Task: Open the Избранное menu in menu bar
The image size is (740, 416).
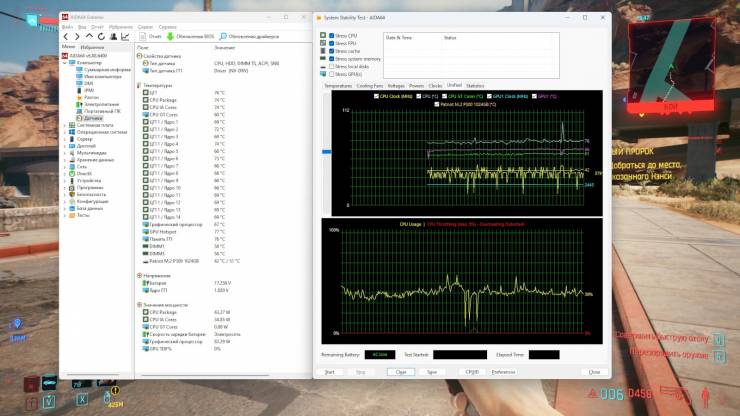Action: (x=120, y=27)
